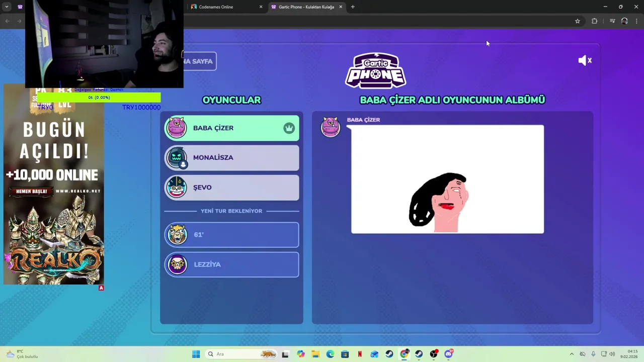Click the HEMEN BAŞLA! button in Realko ad
The image size is (644, 362).
31,192
